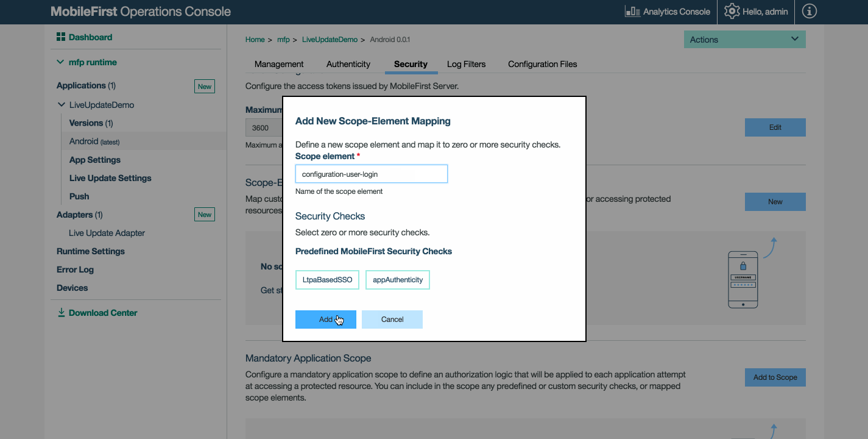The width and height of the screenshot is (868, 439).
Task: Switch to the Management tab
Action: (x=279, y=64)
